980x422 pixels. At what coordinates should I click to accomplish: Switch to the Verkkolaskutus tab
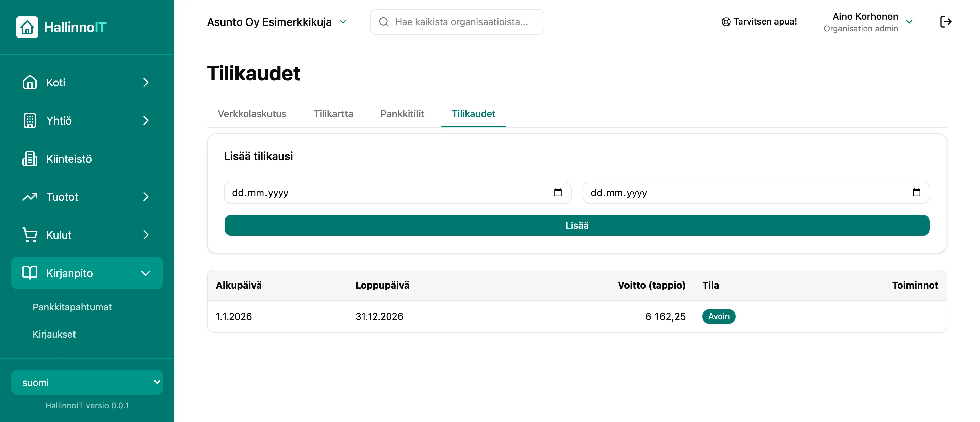[252, 114]
